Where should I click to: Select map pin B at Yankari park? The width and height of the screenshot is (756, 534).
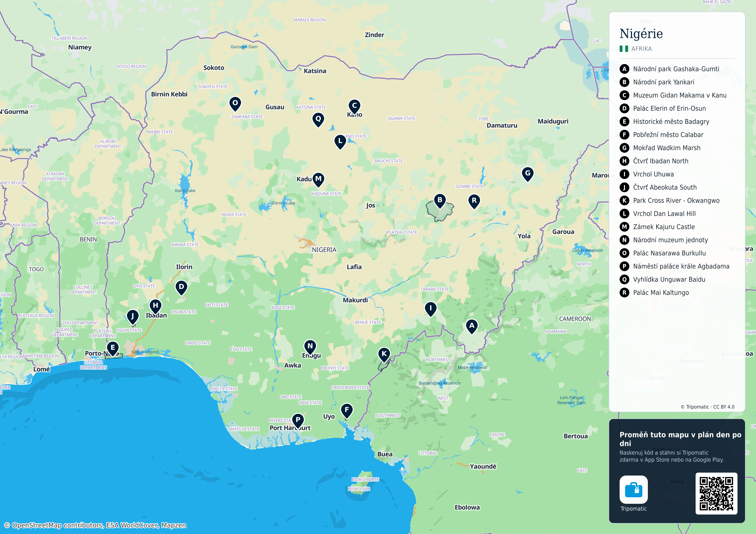click(x=440, y=201)
